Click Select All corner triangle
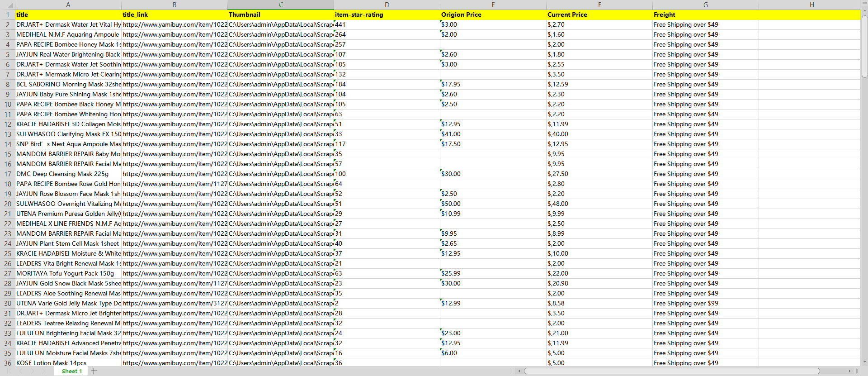Screen dimensions: 868x376 tap(8, 5)
